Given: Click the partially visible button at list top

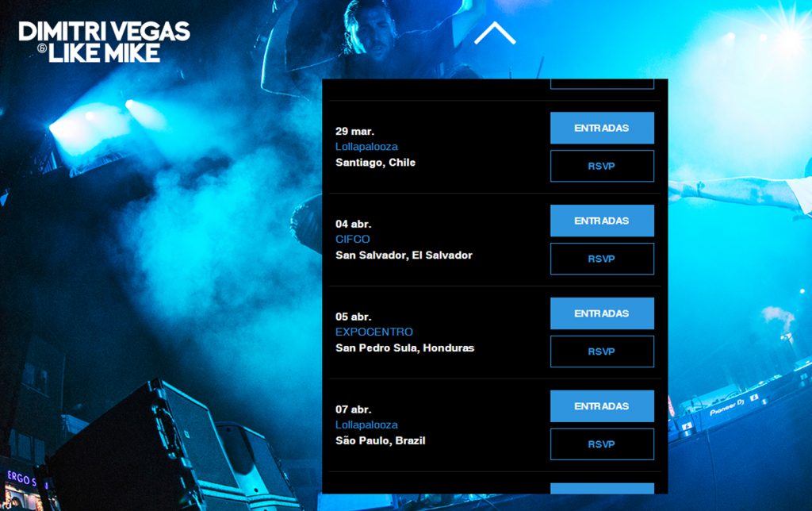Looking at the screenshot, I should point(602,84).
